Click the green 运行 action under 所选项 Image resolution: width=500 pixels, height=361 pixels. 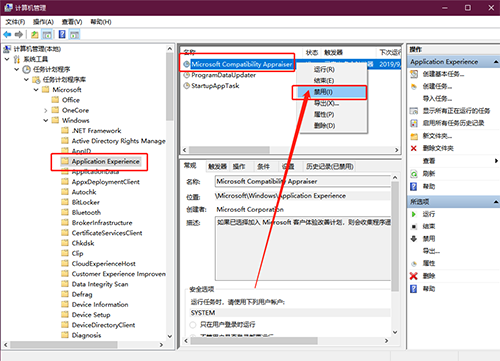(429, 214)
